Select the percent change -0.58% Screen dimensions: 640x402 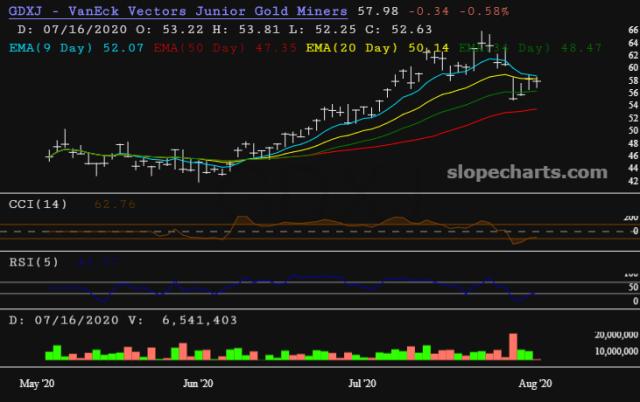point(484,11)
